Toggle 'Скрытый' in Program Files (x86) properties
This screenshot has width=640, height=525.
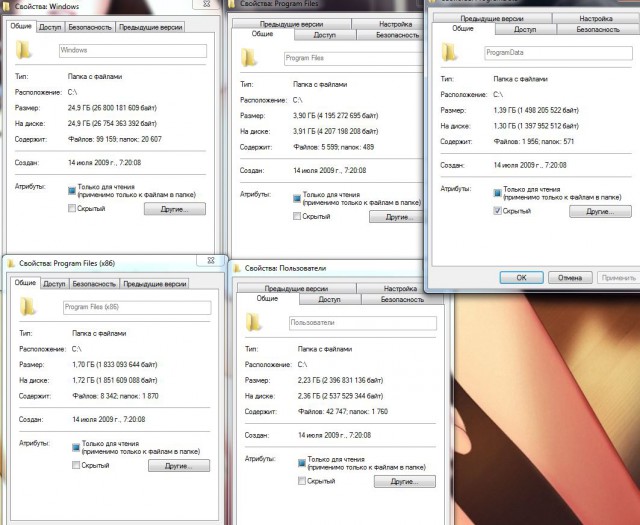click(x=76, y=465)
